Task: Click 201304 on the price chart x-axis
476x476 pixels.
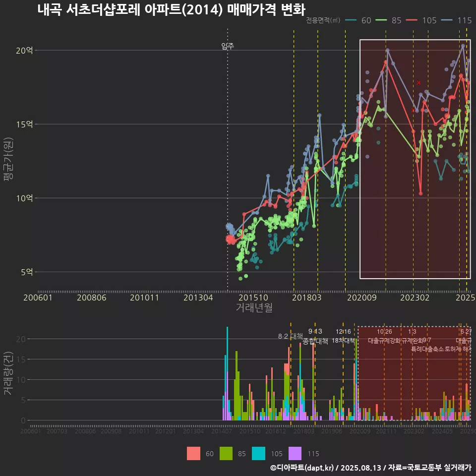Action: tap(198, 297)
